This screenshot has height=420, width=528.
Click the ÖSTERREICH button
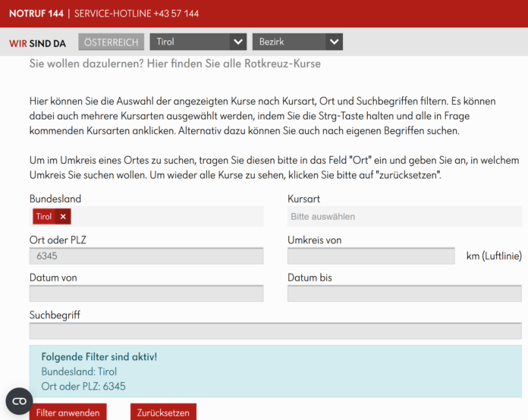pos(111,42)
